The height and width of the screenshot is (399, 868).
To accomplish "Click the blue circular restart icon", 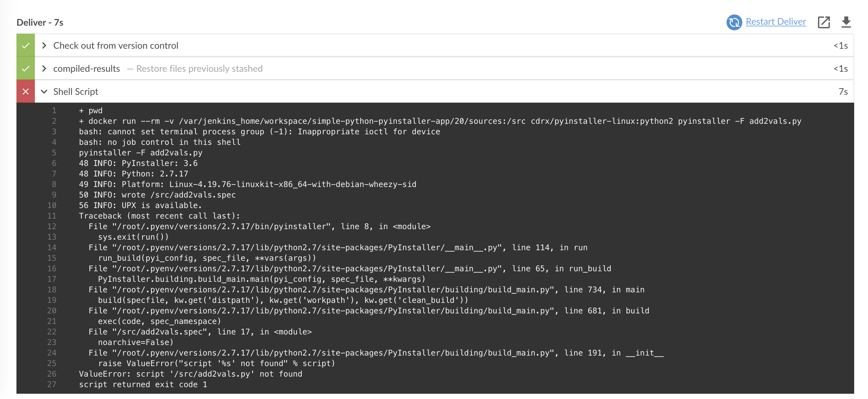I will click(734, 22).
